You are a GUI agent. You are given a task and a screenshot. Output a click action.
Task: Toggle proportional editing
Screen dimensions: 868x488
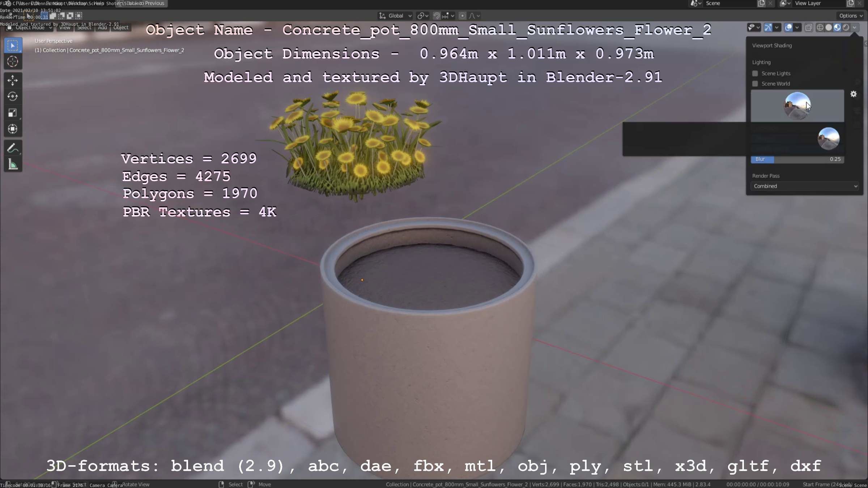point(462,16)
